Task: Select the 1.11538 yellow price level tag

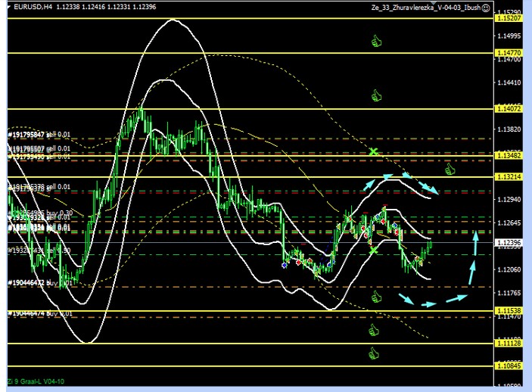Action: tap(509, 311)
